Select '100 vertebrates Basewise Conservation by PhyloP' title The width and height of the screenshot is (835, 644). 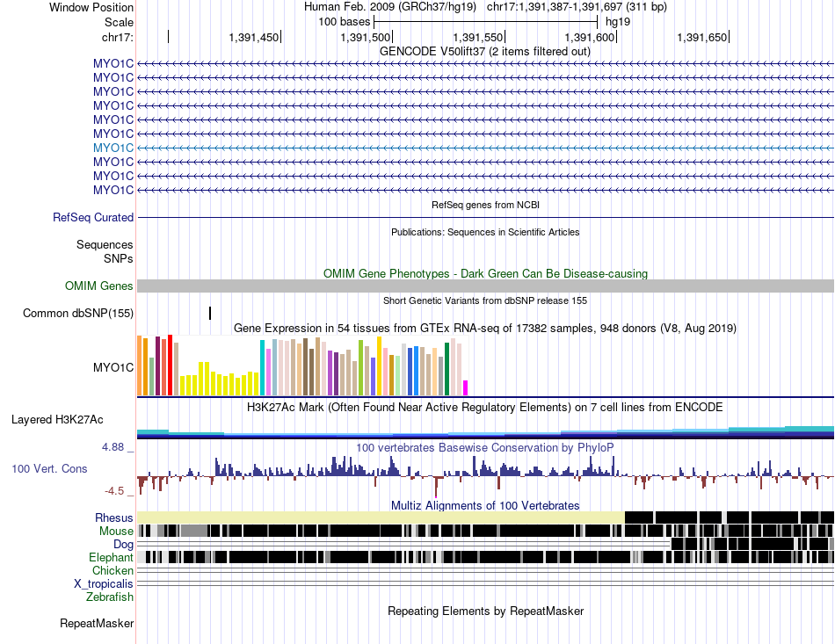pyautogui.click(x=485, y=447)
